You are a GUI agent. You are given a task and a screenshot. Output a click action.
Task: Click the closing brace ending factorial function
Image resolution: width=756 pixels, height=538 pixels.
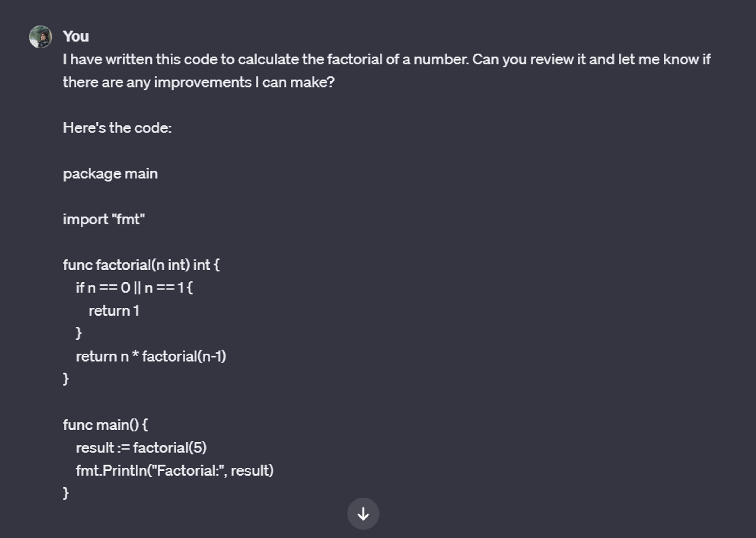66,379
